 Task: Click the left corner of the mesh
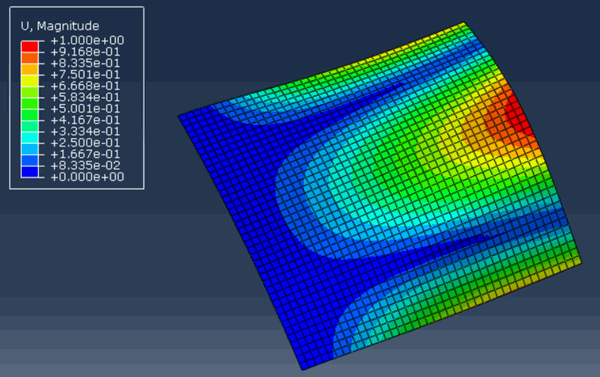179,116
